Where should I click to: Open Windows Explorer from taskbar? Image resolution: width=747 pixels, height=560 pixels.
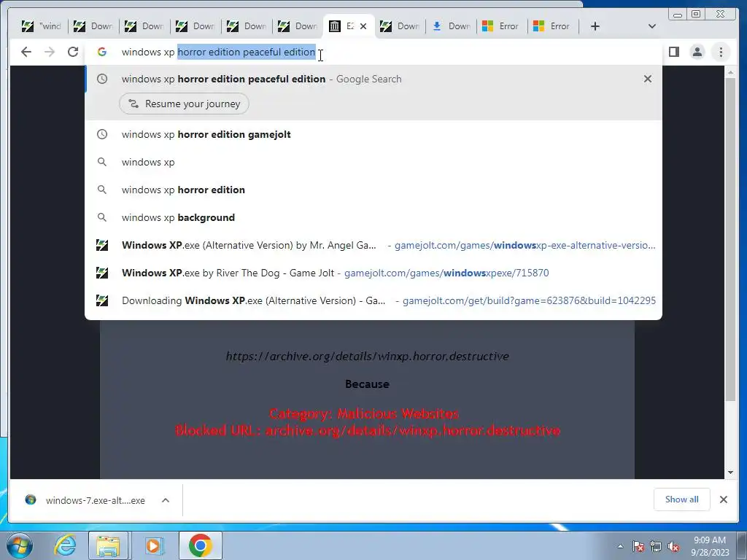point(108,545)
